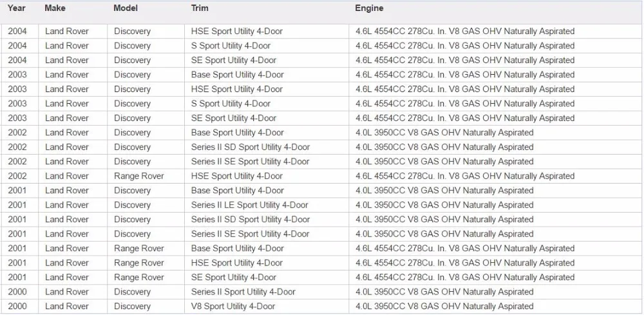This screenshot has width=644, height=315.
Task: Click 2001 Range Rover Base Sport Utility trim
Action: 238,249
